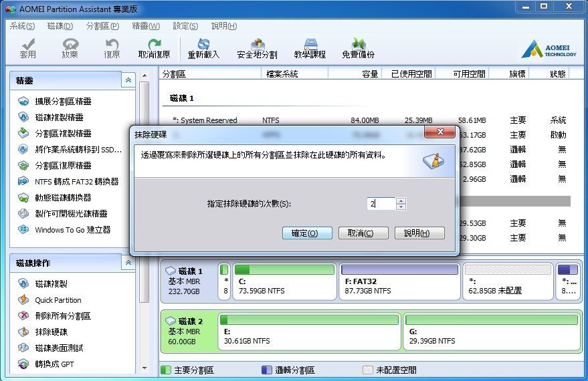
Task: Click the Discard (放棄) toolbar icon
Action: tap(70, 49)
